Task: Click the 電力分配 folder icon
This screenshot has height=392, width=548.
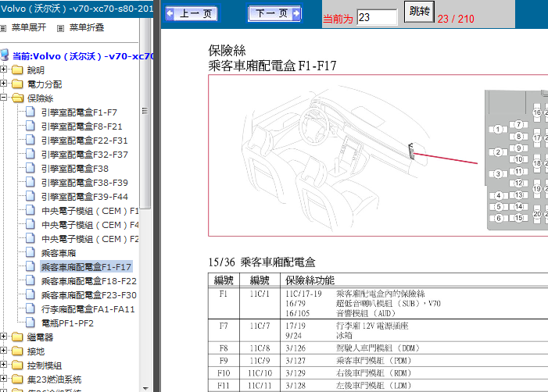Action: coord(17,84)
